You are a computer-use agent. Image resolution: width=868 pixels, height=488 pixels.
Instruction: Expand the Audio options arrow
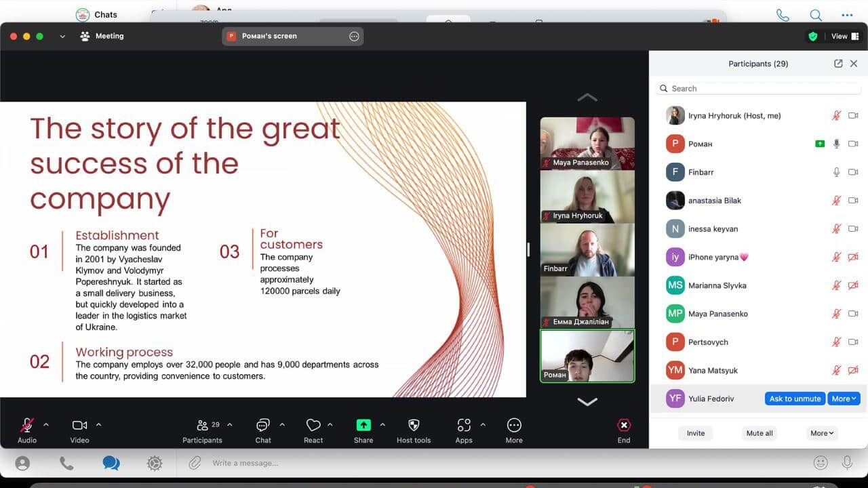click(46, 425)
